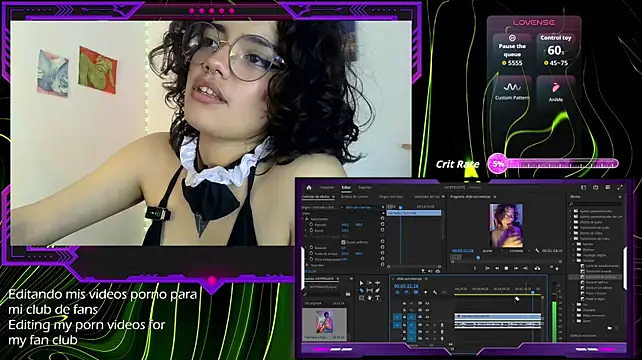Click the filter icon in Effect Controls footer
The width and height of the screenshot is (642, 360).
(x=423, y=271)
